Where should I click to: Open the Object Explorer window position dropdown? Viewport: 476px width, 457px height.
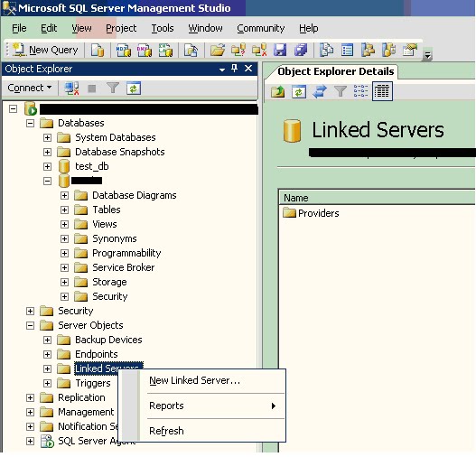[222, 70]
